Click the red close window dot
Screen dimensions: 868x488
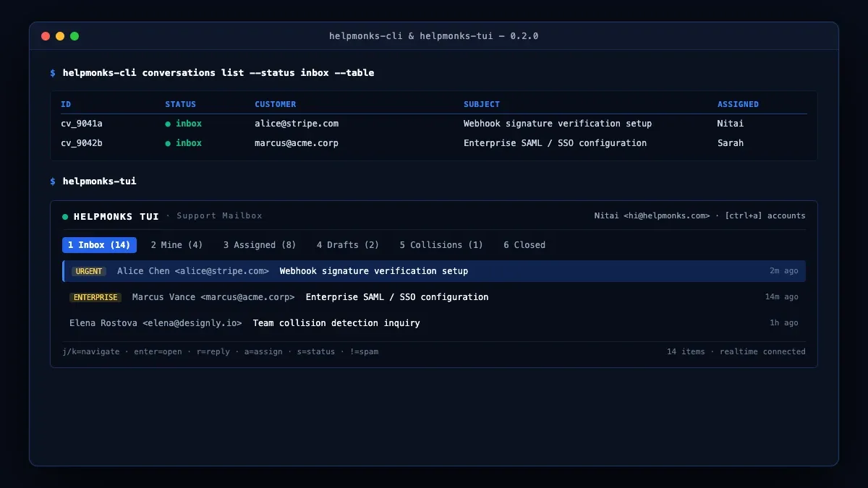pos(46,36)
